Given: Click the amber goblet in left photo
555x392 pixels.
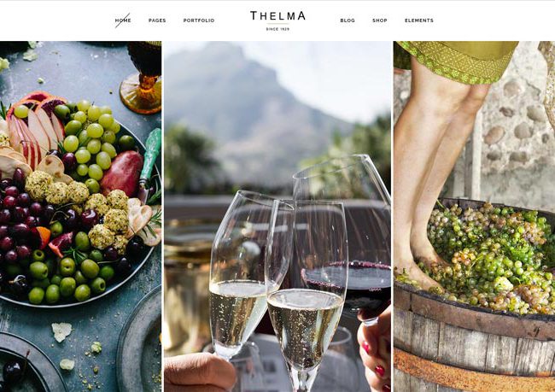Looking at the screenshot, I should pos(142,78).
